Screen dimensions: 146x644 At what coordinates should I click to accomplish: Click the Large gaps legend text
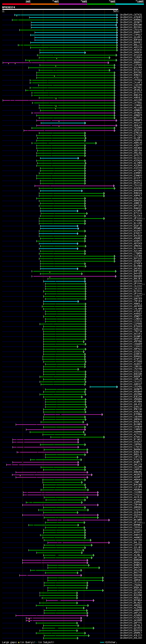click(28, 642)
